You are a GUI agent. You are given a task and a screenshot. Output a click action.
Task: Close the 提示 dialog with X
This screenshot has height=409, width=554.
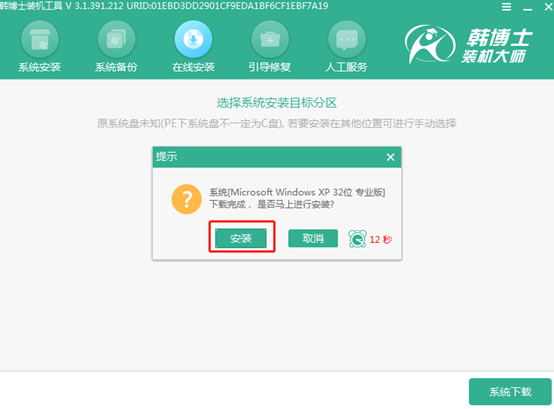[x=390, y=157]
